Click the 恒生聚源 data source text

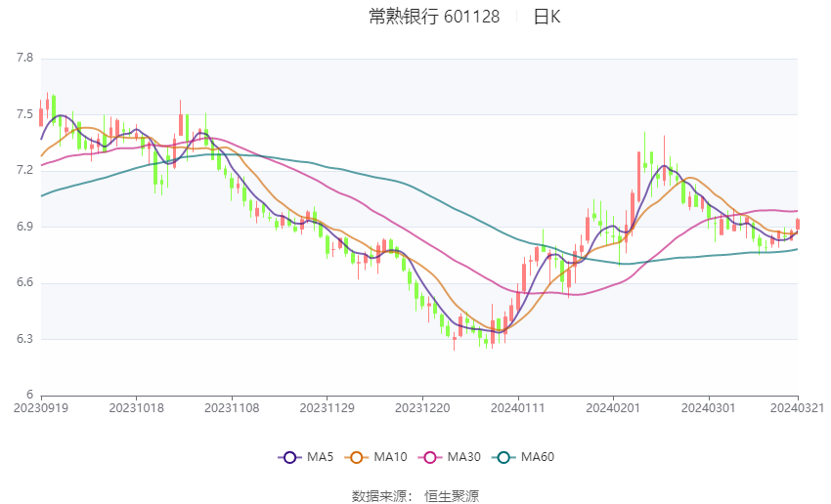click(x=452, y=496)
